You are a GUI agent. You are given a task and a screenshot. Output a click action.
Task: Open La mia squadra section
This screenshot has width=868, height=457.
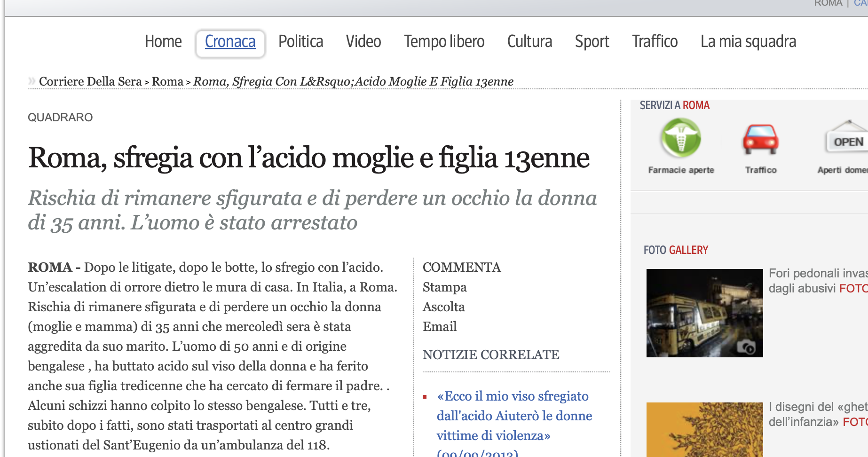point(748,42)
